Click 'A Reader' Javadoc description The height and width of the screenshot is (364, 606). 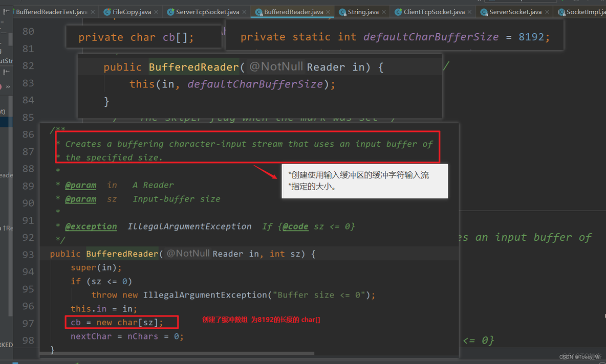153,185
